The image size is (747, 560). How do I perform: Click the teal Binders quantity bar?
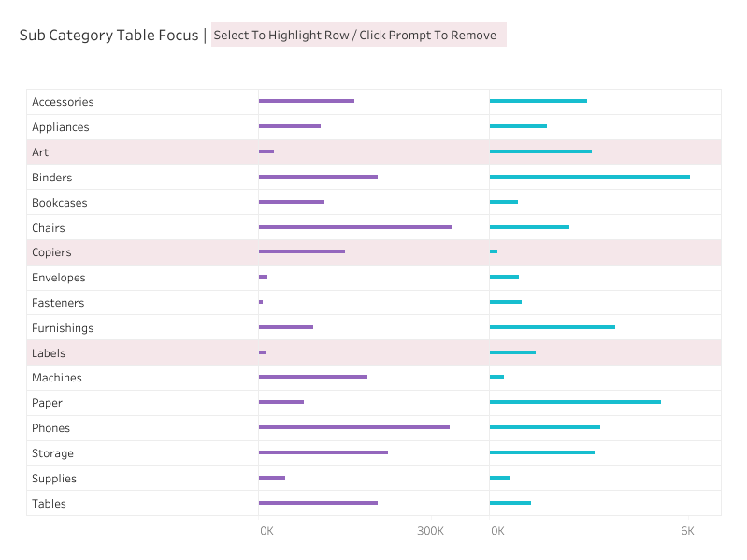(589, 177)
